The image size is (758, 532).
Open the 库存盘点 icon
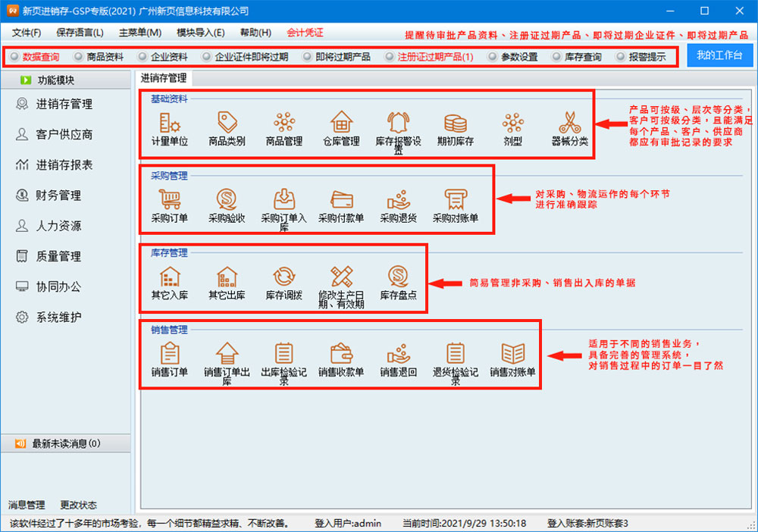coord(398,277)
